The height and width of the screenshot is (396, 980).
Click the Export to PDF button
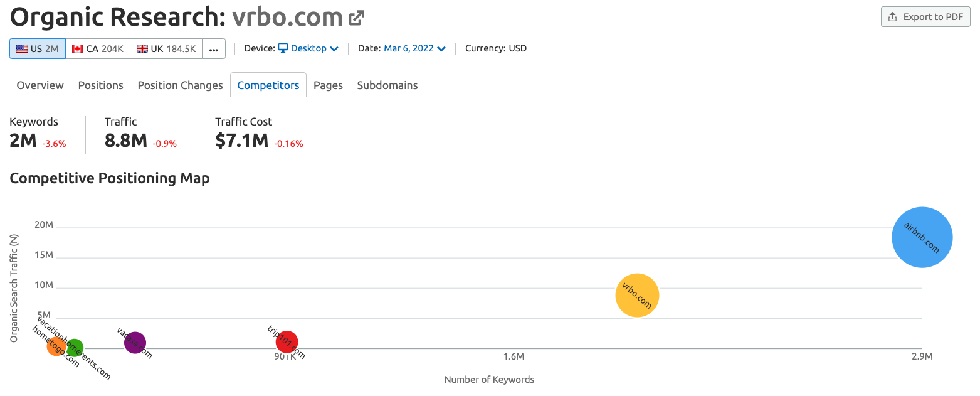pyautogui.click(x=925, y=17)
